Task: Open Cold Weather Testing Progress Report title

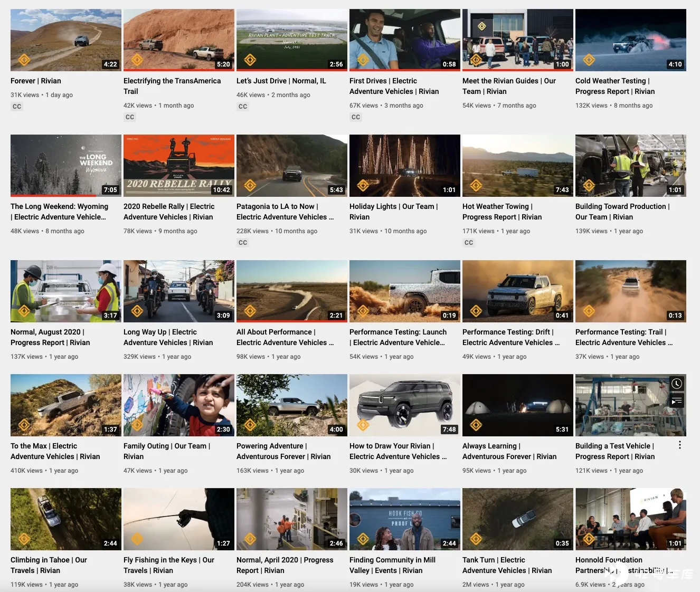Action: pos(615,86)
